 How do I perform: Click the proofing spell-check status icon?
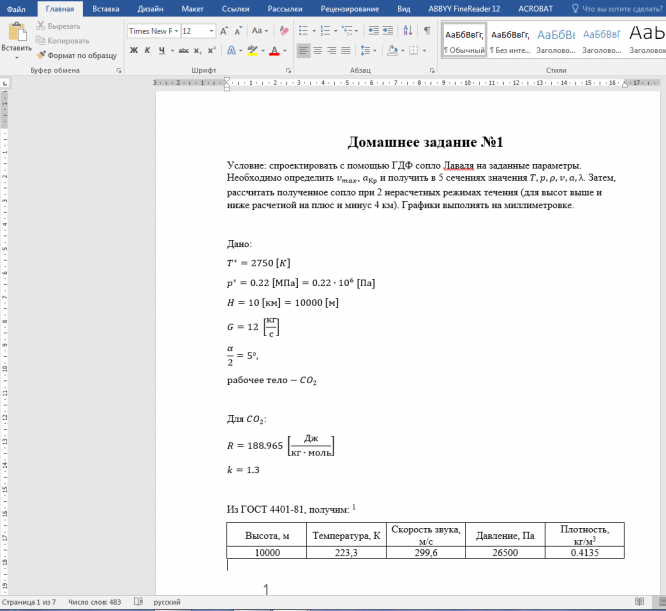pos(138,602)
